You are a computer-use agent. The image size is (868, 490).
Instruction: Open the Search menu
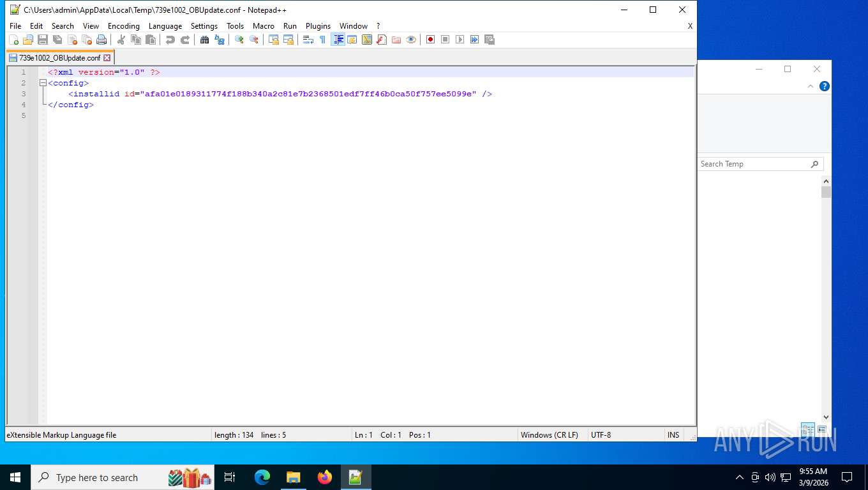(x=63, y=26)
